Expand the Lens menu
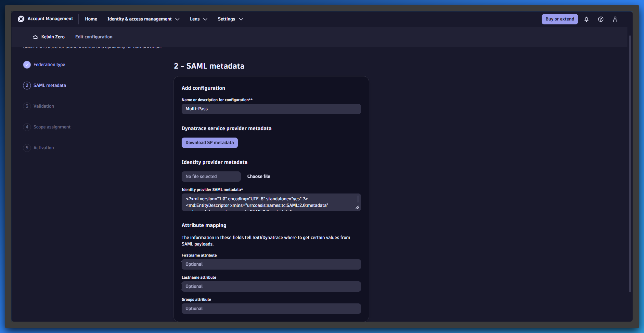The width and height of the screenshot is (644, 333). [199, 19]
